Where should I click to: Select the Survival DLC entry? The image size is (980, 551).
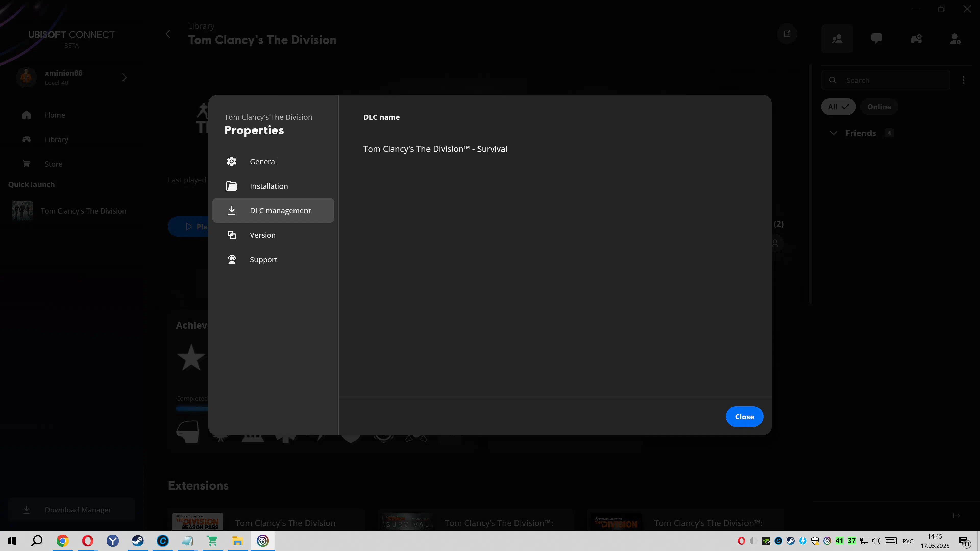[435, 149]
